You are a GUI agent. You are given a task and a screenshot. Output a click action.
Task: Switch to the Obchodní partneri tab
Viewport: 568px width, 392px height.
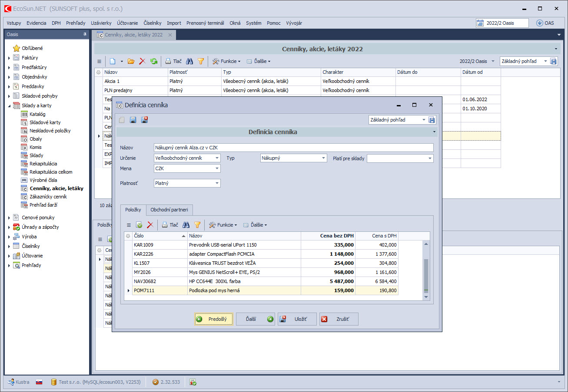click(169, 210)
